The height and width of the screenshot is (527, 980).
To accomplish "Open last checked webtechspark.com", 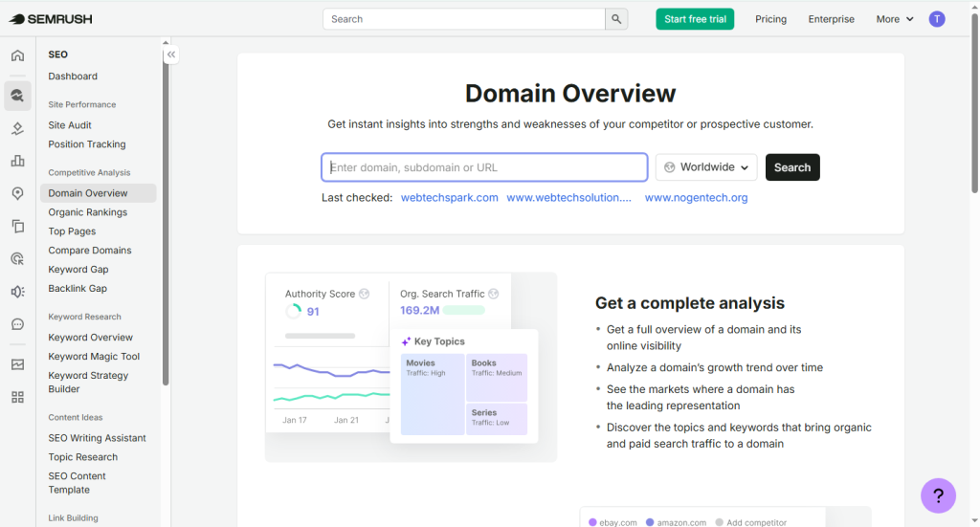I will (450, 197).
